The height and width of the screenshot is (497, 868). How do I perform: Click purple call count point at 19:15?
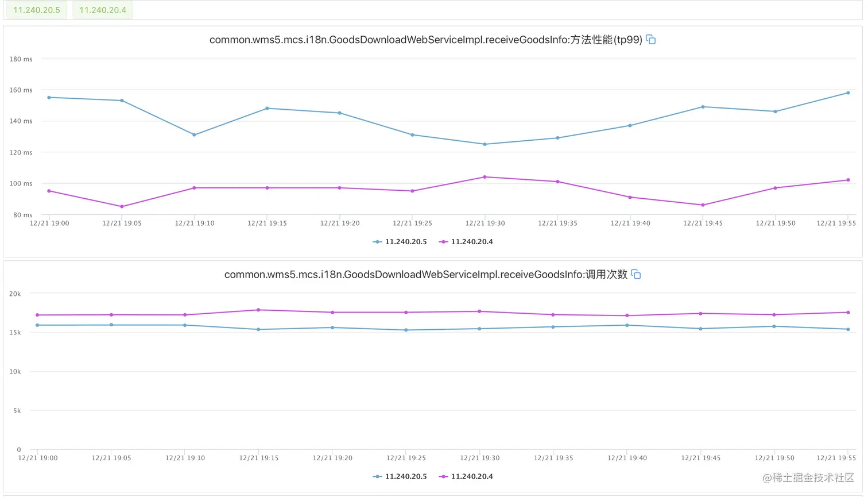[258, 310]
